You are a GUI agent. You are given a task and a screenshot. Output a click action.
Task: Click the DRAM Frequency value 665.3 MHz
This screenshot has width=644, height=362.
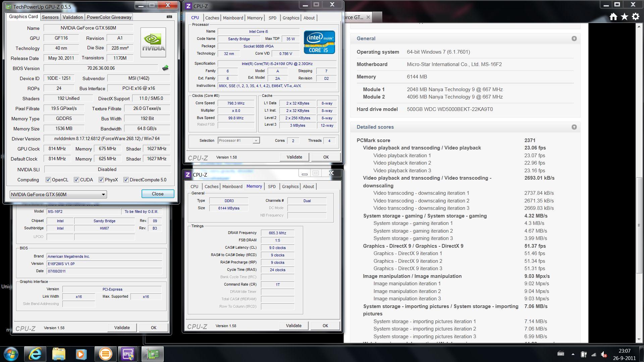pos(277,233)
